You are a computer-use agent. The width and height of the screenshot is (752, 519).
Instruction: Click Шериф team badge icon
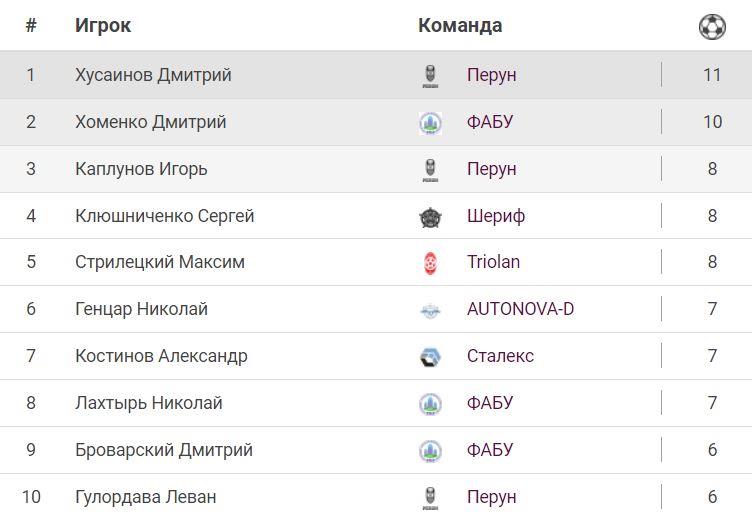point(430,217)
